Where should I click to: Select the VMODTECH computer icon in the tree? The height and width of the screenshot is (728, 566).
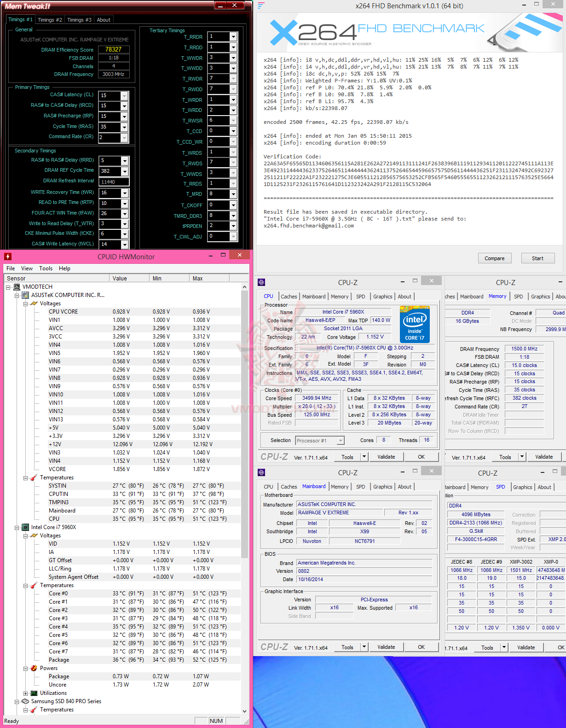(x=17, y=287)
